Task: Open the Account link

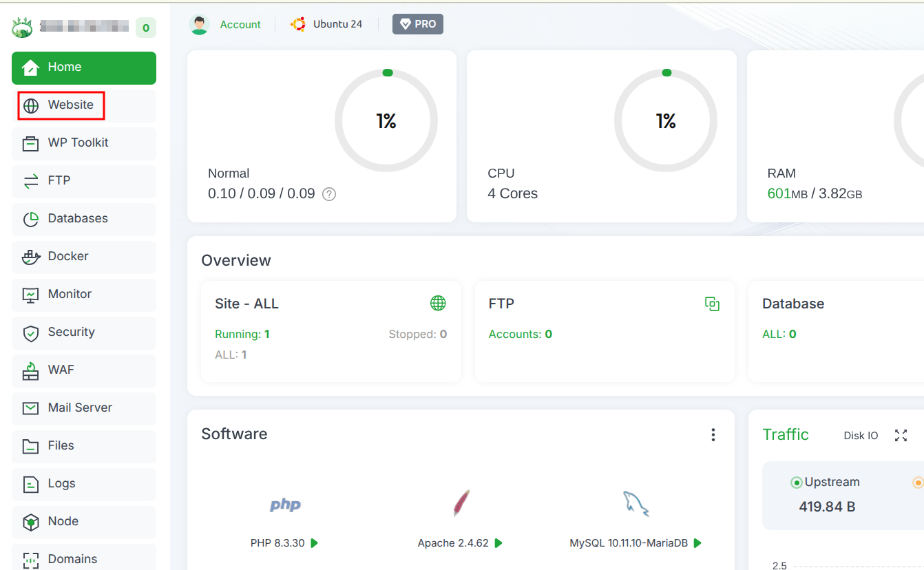Action: [x=240, y=25]
